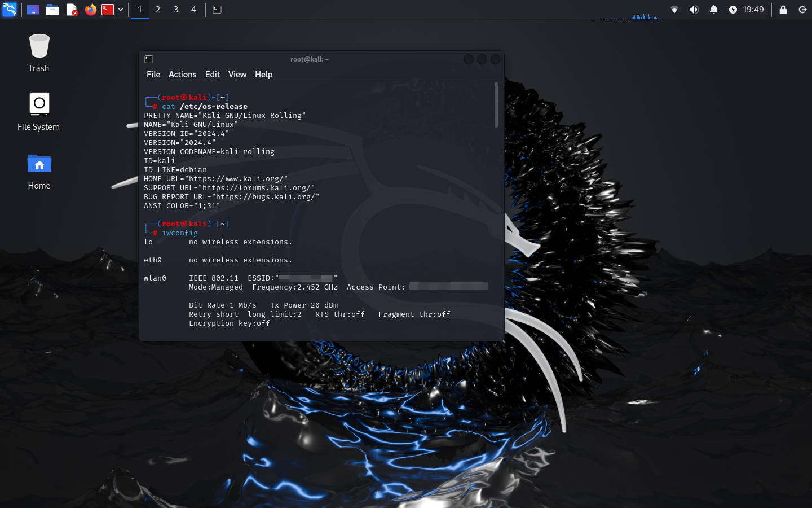
Task: Click the VERSION_CODENAME=kali-rolling line
Action: point(209,152)
